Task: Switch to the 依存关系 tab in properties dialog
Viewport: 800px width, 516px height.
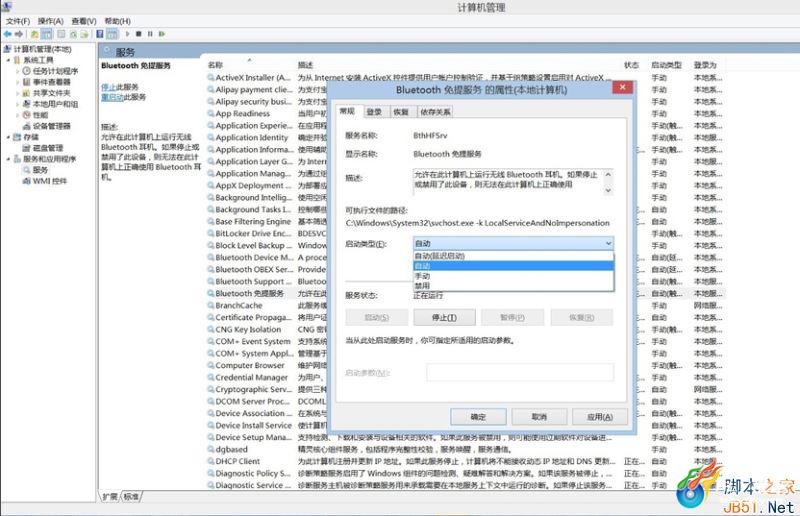Action: [435, 112]
